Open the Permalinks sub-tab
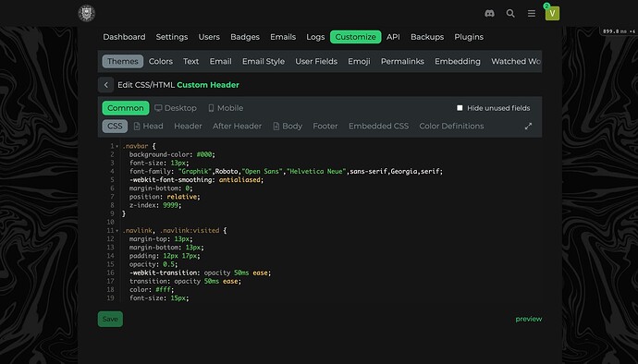 coord(402,61)
